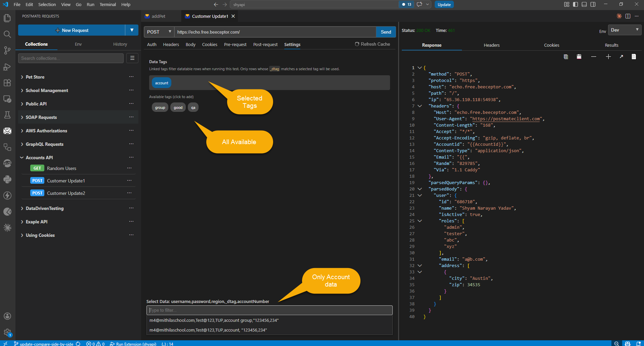644x346 pixels.
Task: Open Customer Update2 POST request
Action: point(66,193)
